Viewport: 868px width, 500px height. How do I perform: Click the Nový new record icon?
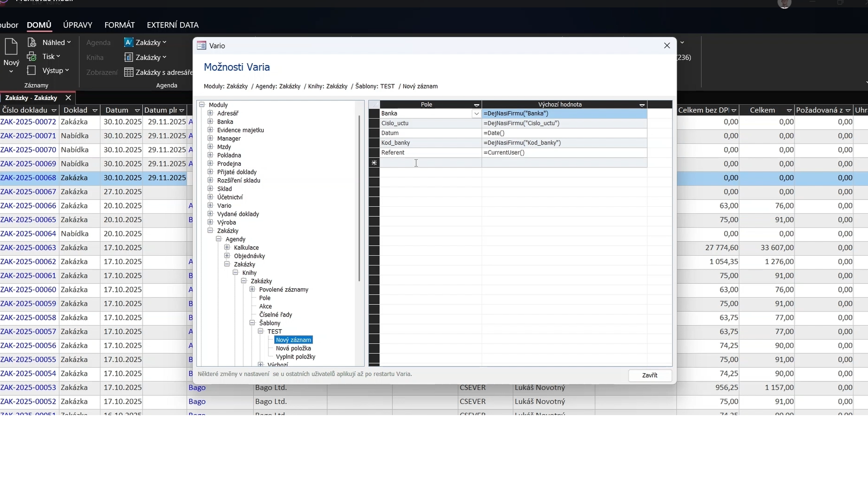11,47
